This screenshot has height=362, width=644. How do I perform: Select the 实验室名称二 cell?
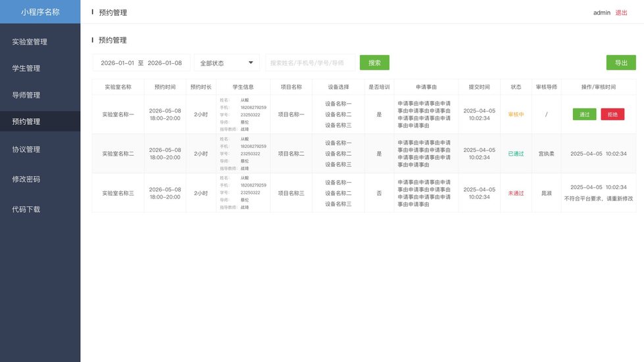click(118, 154)
